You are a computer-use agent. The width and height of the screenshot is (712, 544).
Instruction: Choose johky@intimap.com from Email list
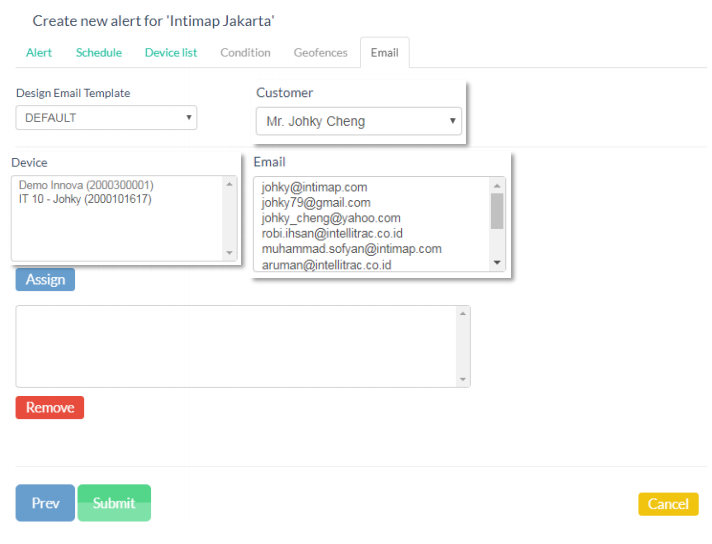tap(314, 187)
